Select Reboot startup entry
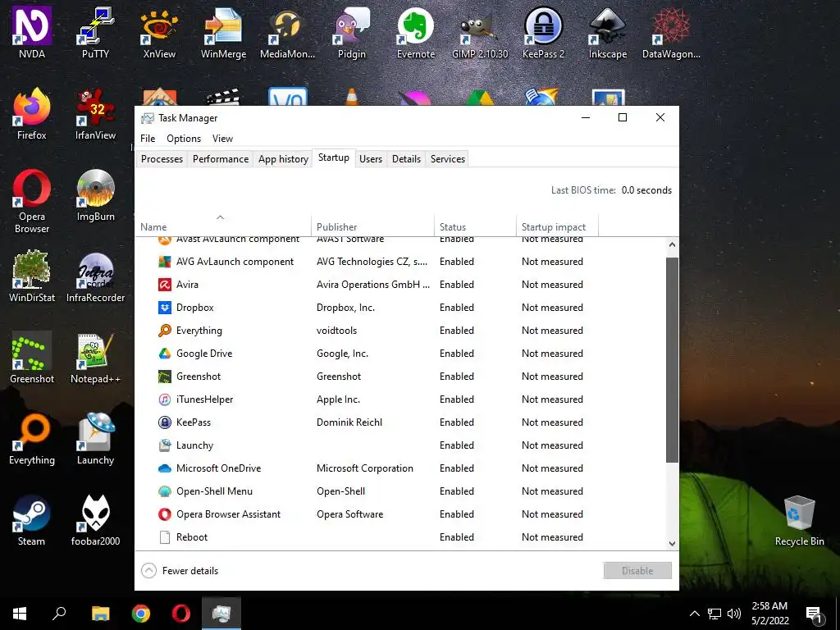This screenshot has height=630, width=840. 400,537
